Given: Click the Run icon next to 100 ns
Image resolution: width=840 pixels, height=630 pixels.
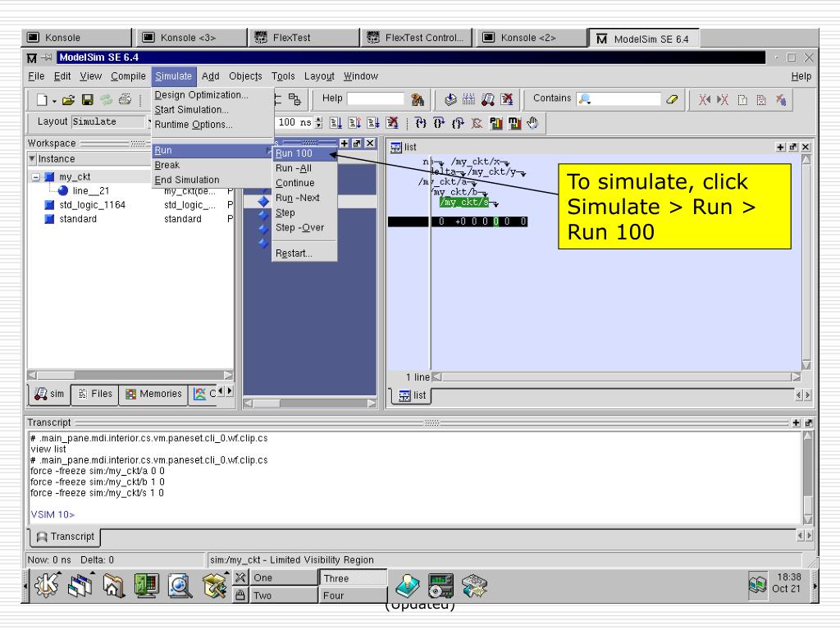Looking at the screenshot, I should pyautogui.click(x=336, y=123).
